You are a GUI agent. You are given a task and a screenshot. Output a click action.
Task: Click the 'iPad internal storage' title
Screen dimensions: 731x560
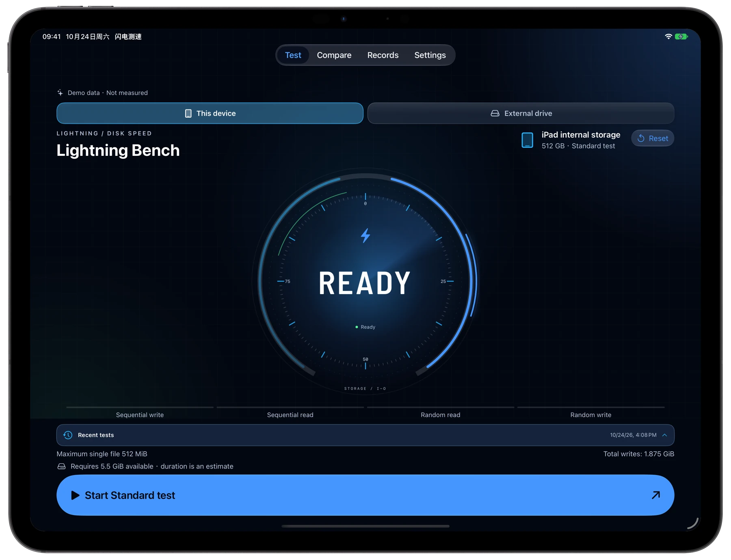pyautogui.click(x=581, y=135)
